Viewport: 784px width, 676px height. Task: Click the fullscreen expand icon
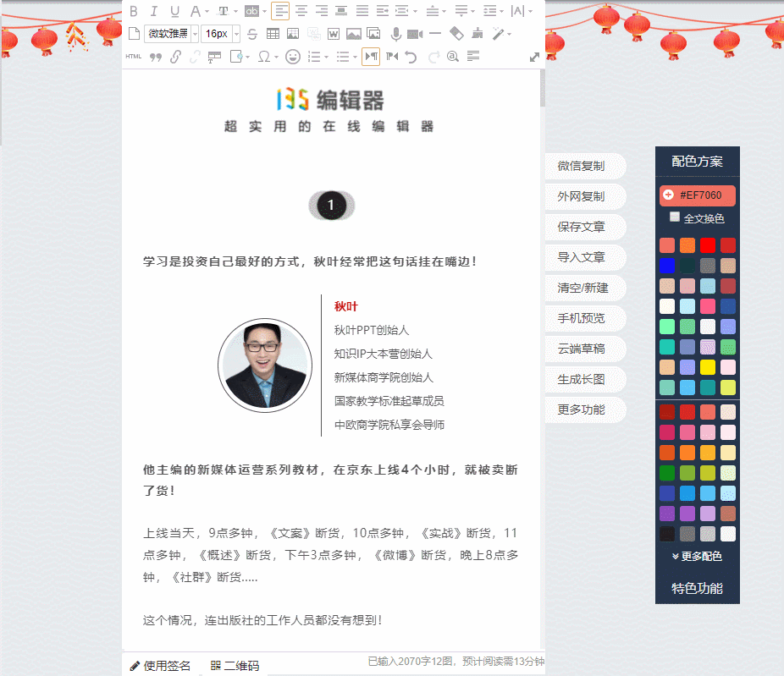[x=534, y=57]
